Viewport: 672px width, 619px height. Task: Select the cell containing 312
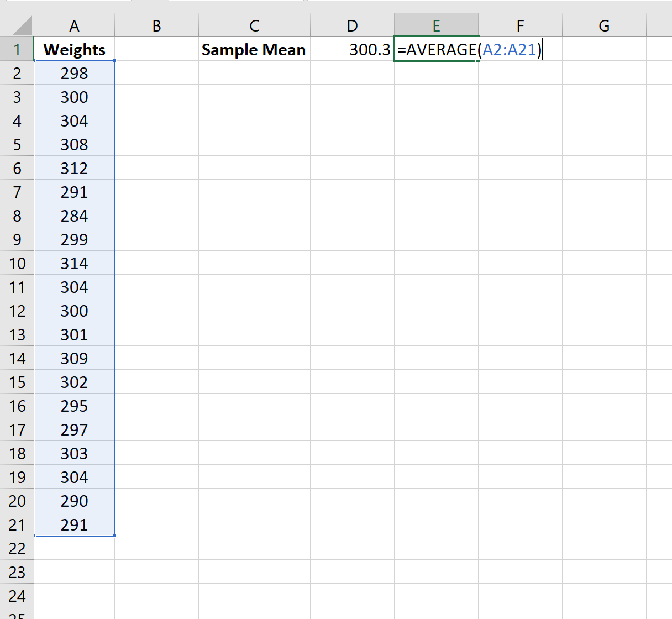[x=74, y=168]
